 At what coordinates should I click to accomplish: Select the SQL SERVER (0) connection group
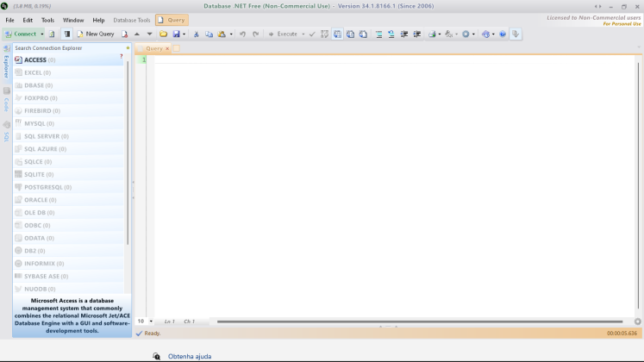point(68,136)
